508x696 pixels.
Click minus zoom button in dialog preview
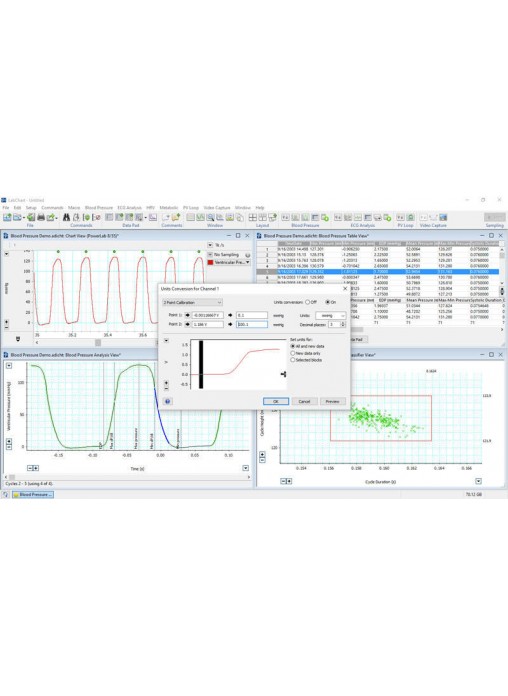click(x=167, y=388)
